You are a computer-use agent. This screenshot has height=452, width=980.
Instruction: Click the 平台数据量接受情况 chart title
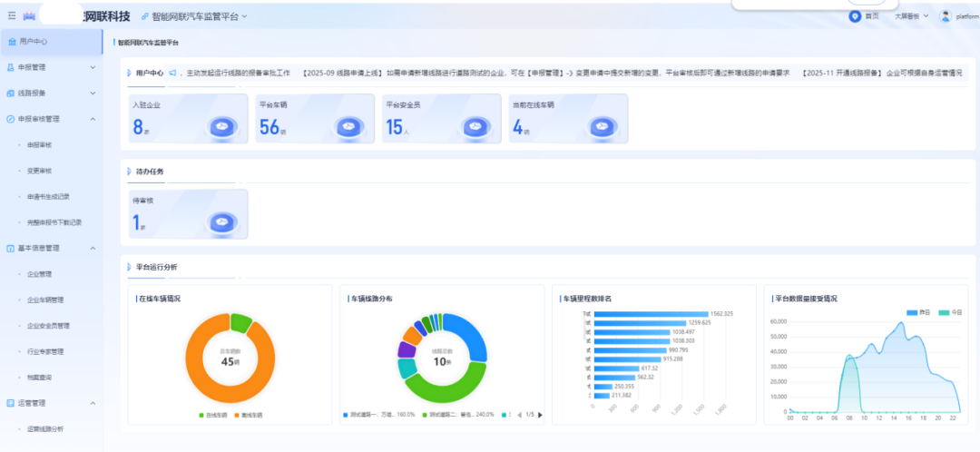(806, 299)
